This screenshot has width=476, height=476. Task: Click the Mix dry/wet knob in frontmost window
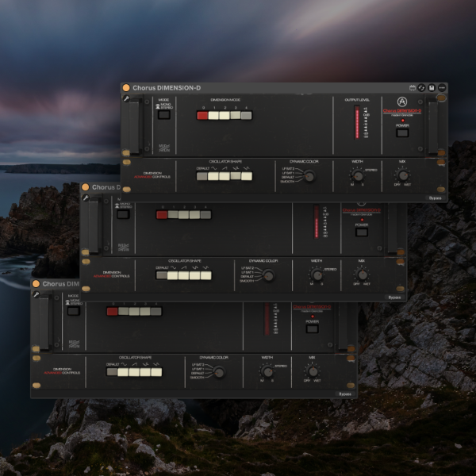[x=402, y=175]
